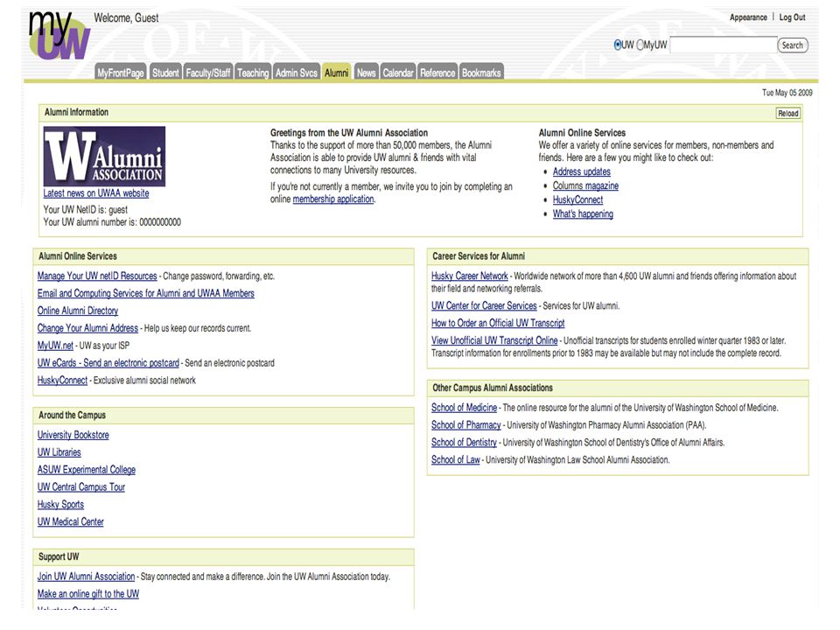Open the ASUW Experimental College link
Image resolution: width=840 pixels, height=630 pixels.
(x=87, y=469)
